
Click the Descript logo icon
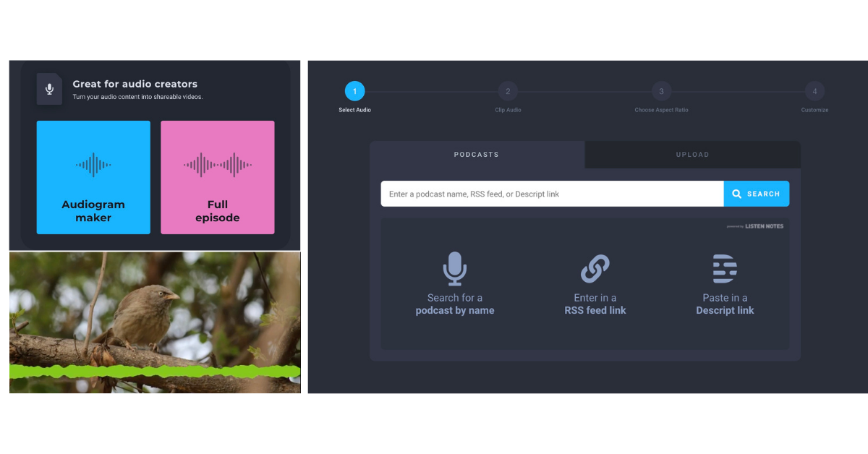tap(724, 269)
